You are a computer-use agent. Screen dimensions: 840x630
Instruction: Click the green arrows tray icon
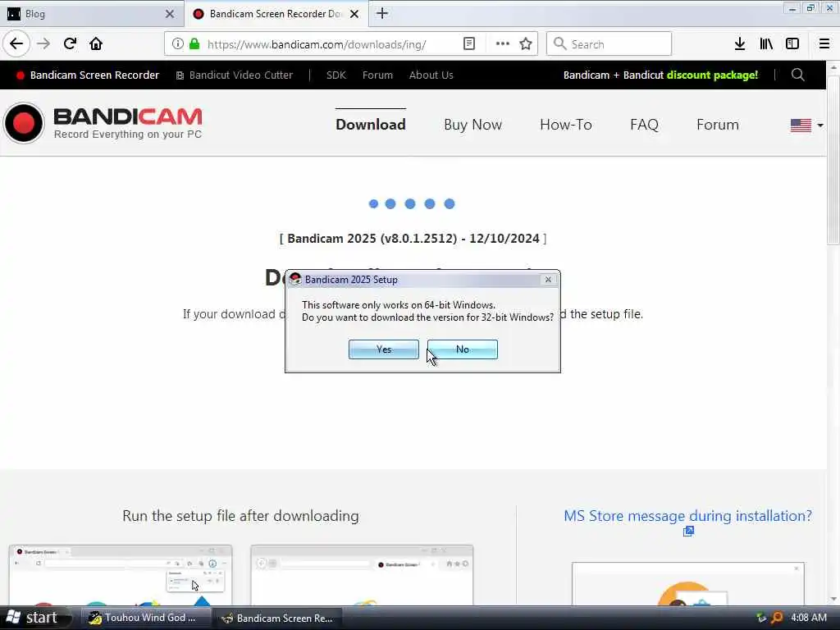click(x=760, y=618)
